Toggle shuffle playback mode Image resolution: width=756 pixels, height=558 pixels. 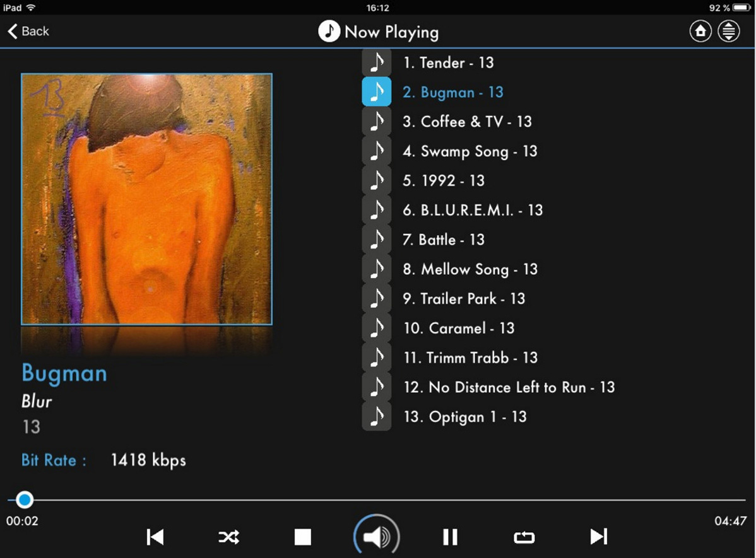pyautogui.click(x=228, y=537)
